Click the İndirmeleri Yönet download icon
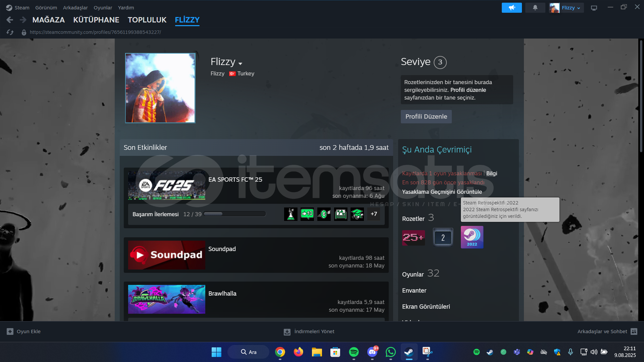The width and height of the screenshot is (644, 362). point(287,332)
